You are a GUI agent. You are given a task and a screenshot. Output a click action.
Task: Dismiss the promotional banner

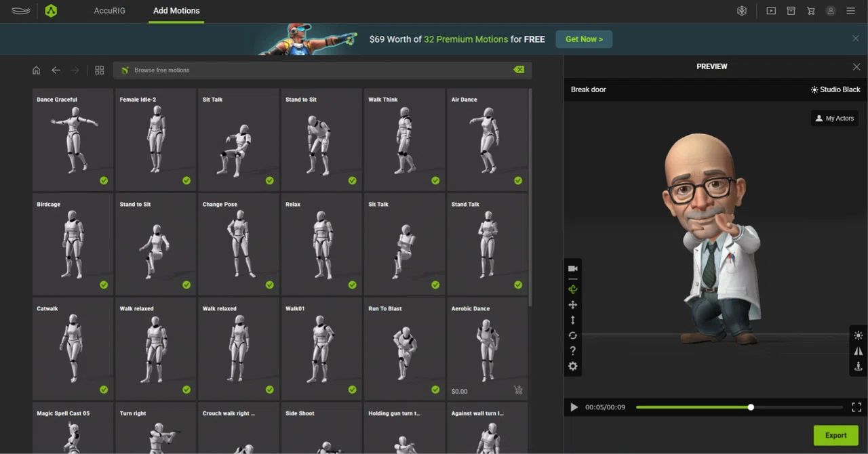(x=856, y=39)
